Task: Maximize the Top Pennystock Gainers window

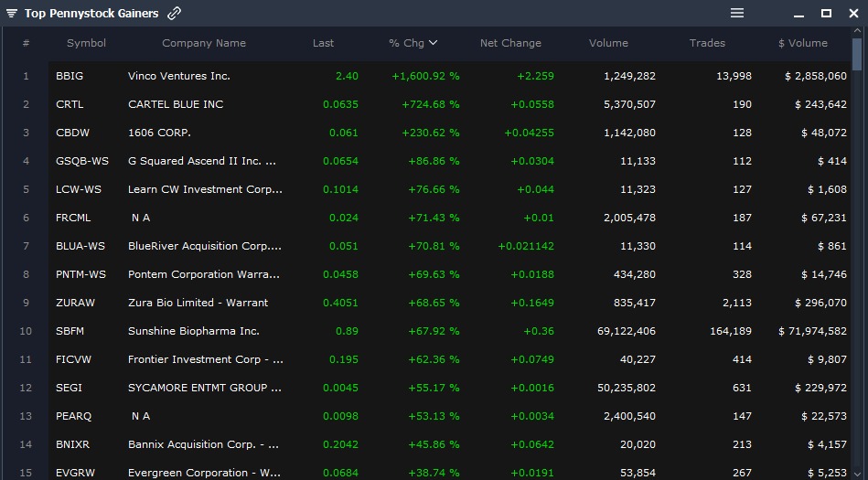Action: point(826,13)
